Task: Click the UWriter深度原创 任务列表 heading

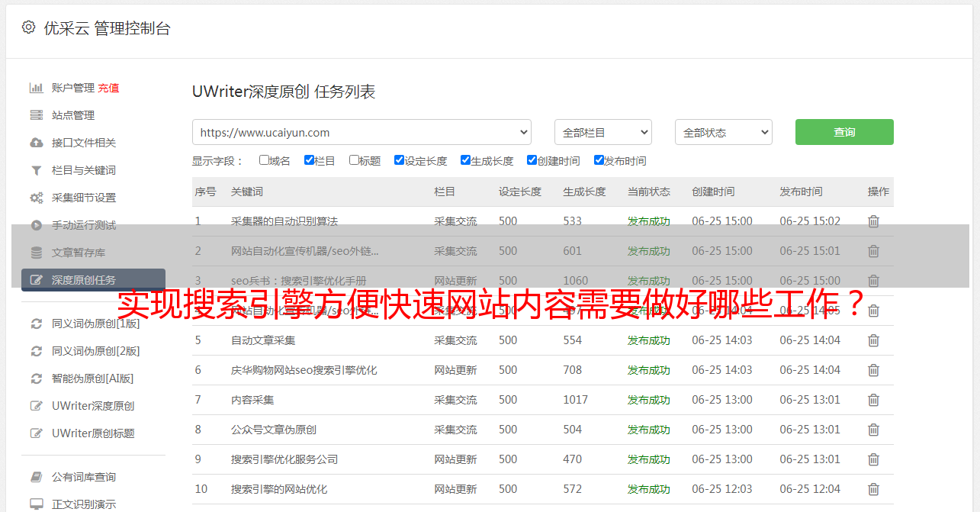Action: [284, 92]
